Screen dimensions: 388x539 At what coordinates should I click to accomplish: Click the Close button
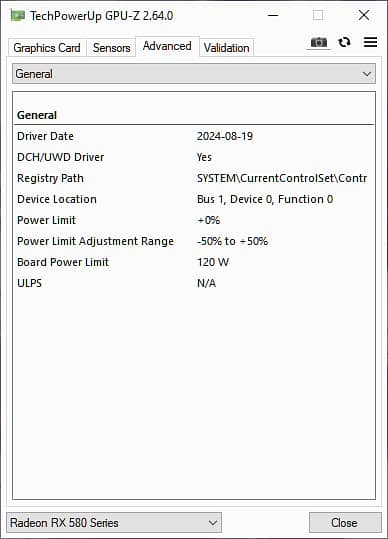click(x=345, y=523)
